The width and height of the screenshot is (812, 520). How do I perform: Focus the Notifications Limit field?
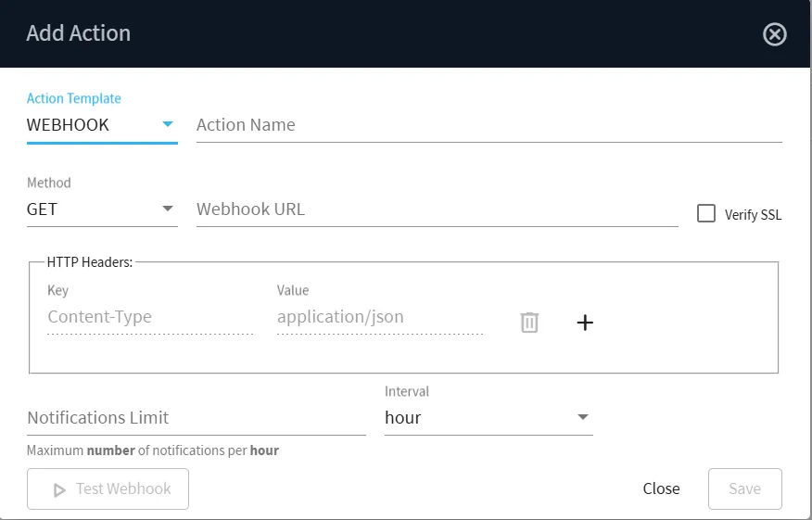click(x=197, y=417)
